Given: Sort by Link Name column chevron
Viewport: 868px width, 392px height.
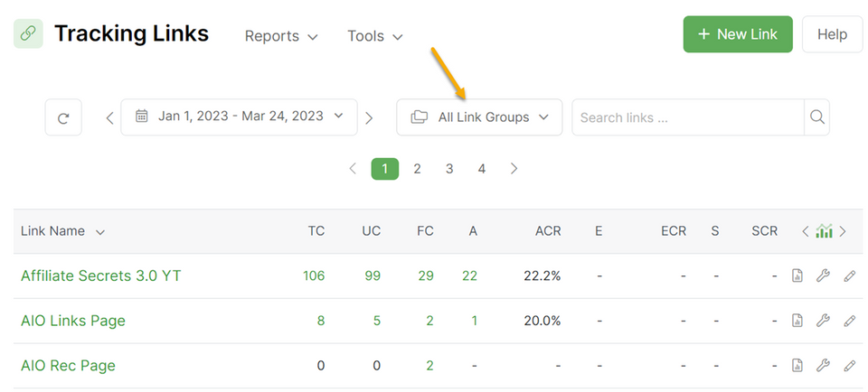Looking at the screenshot, I should pos(100,232).
